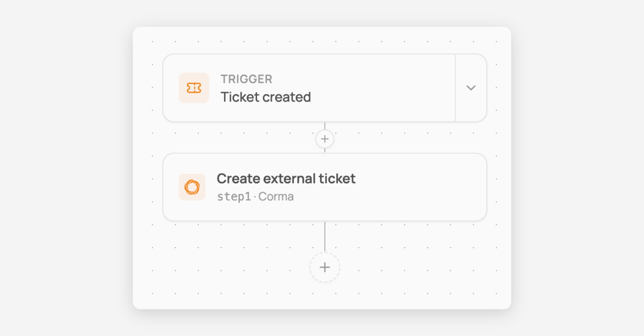Open the Ticket created trigger card
This screenshot has width=644, height=336.
pos(309,88)
